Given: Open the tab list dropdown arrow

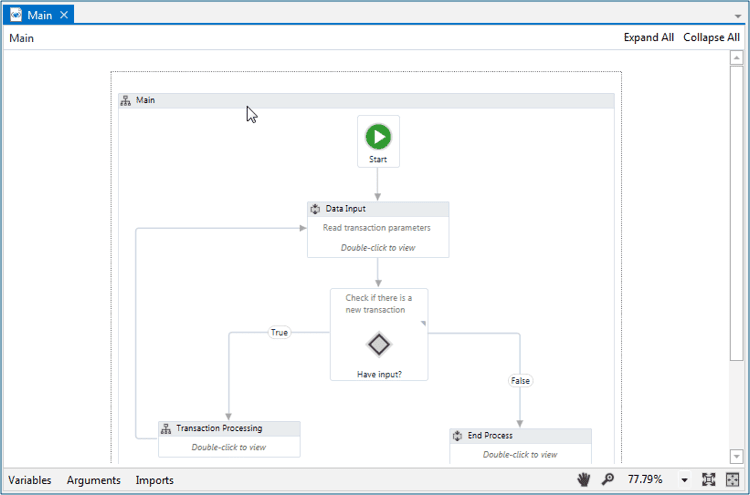Looking at the screenshot, I should (738, 16).
